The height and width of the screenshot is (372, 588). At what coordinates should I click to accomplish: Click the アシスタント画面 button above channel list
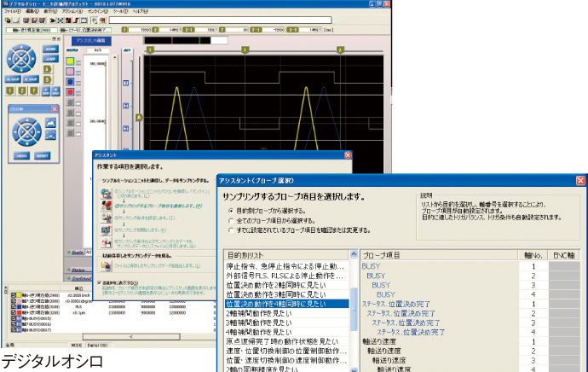(x=90, y=40)
